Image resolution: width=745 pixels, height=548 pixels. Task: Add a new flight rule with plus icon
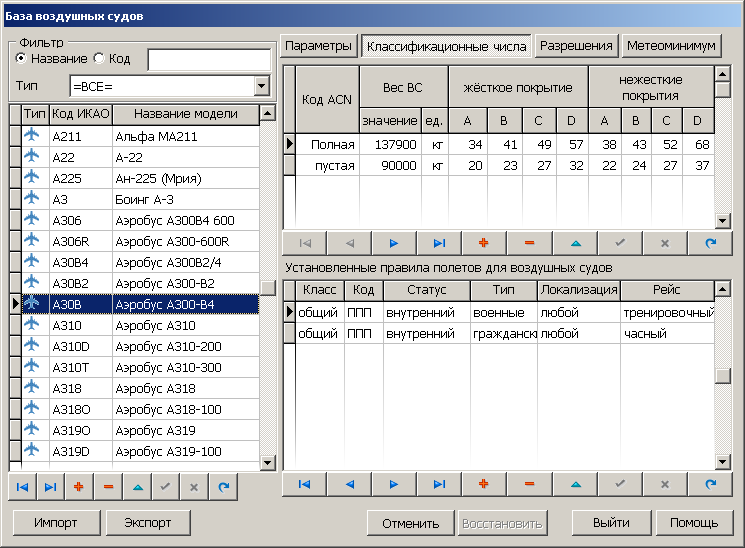click(x=484, y=484)
